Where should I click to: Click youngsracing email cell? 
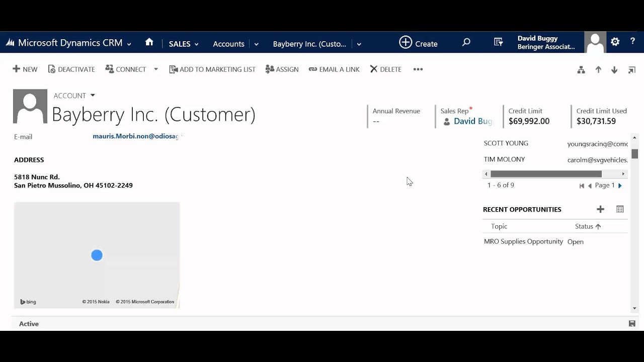click(x=598, y=144)
